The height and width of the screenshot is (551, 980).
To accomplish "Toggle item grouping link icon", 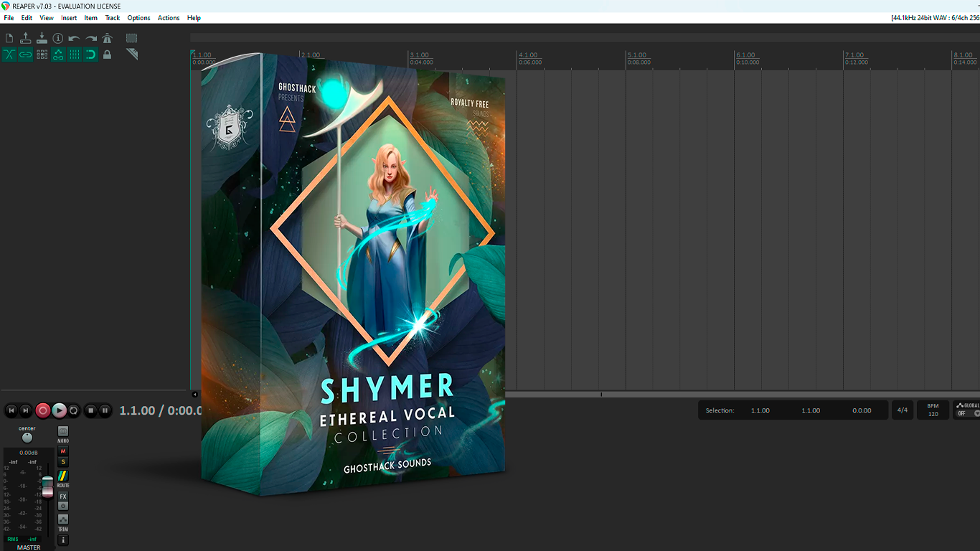I will pos(26,55).
